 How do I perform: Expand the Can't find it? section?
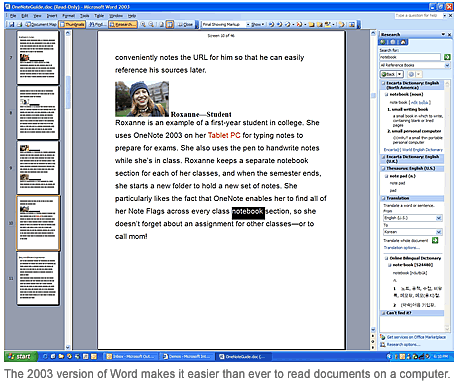(383, 313)
